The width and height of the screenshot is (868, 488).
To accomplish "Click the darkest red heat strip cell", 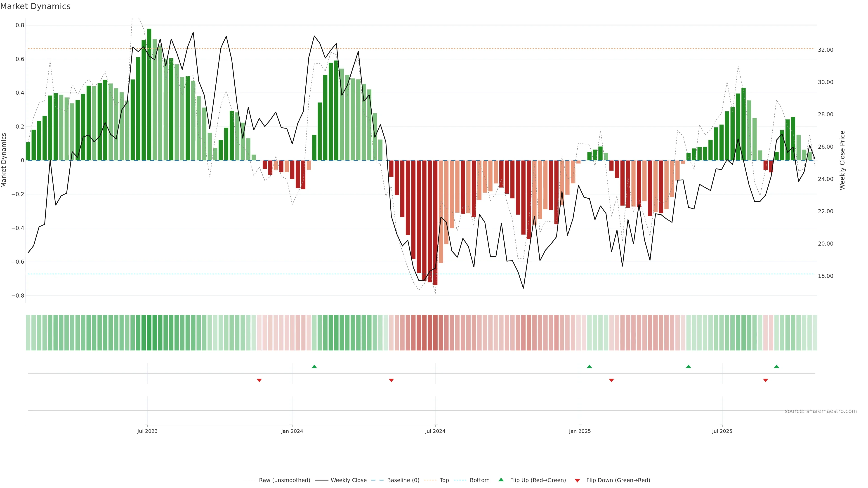I will 435,333.
